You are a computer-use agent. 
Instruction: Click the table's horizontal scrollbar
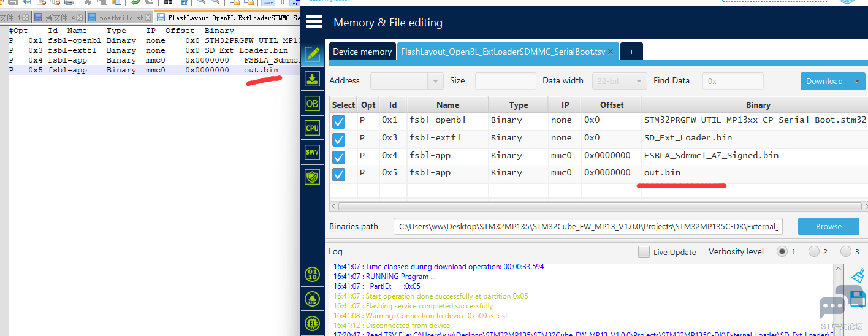[601, 207]
